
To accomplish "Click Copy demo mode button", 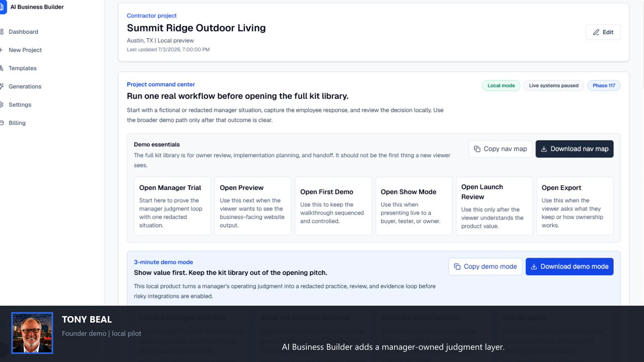I will pyautogui.click(x=485, y=267).
